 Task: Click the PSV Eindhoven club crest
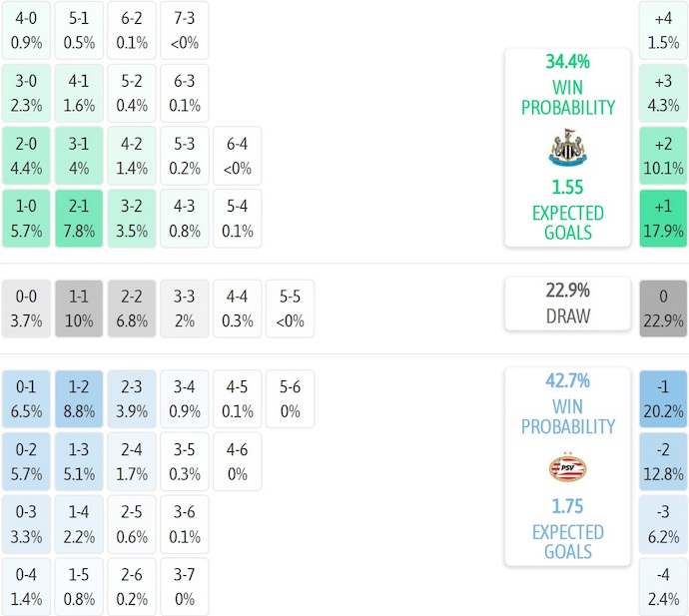568,467
